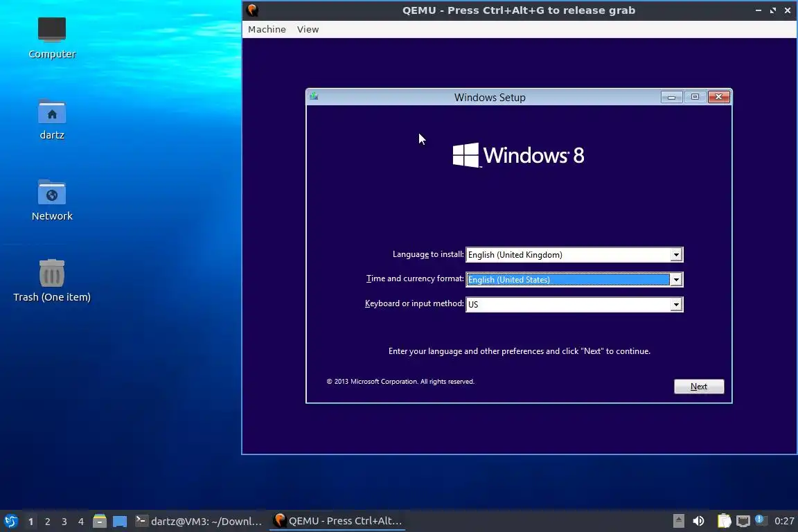Click Next in Windows Setup
Image resolution: width=798 pixels, height=532 pixels.
pos(699,387)
